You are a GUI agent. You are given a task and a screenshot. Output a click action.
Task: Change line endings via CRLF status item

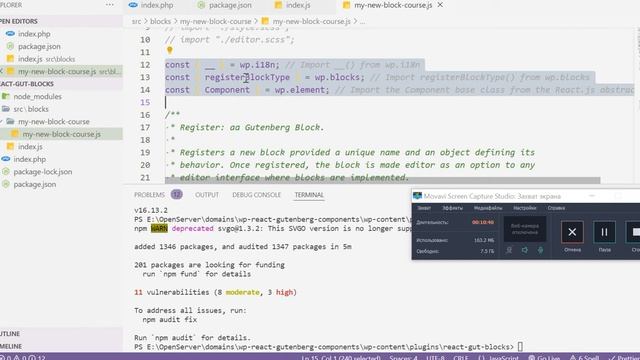point(460,358)
